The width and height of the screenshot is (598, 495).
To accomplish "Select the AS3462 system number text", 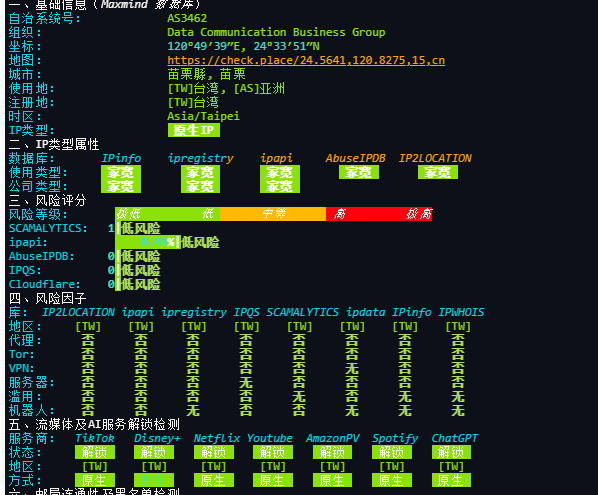I will [x=187, y=18].
